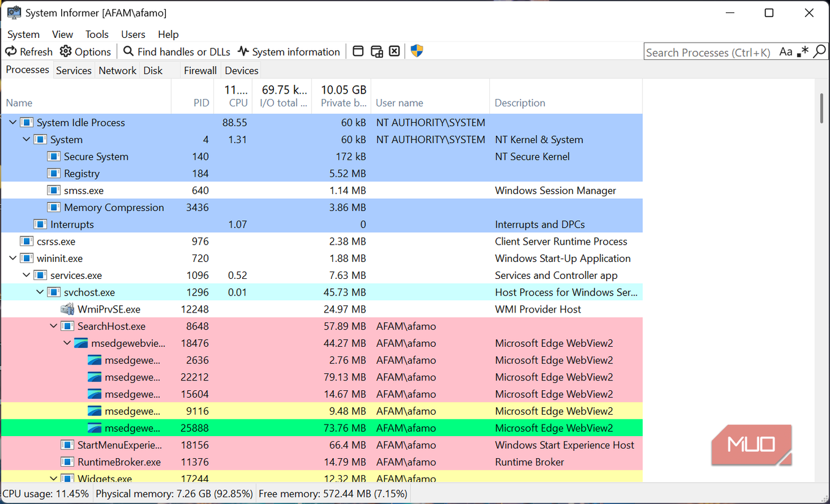The height and width of the screenshot is (504, 830).
Task: Open the Users menu
Action: pyautogui.click(x=133, y=34)
